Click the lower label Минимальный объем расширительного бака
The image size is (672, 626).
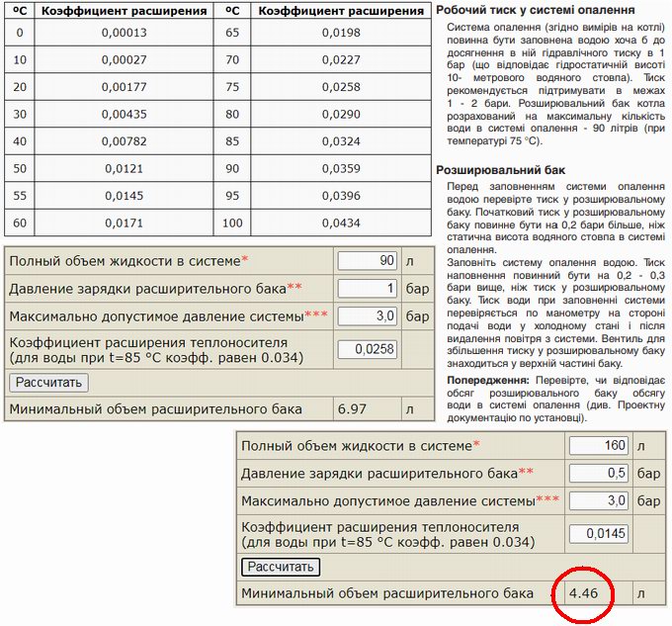pyautogui.click(x=387, y=593)
